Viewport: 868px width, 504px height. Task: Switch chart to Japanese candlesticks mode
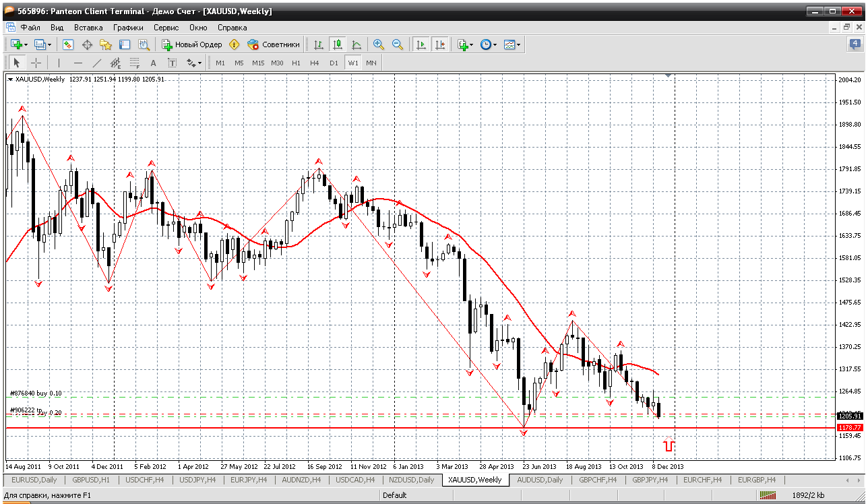click(338, 44)
